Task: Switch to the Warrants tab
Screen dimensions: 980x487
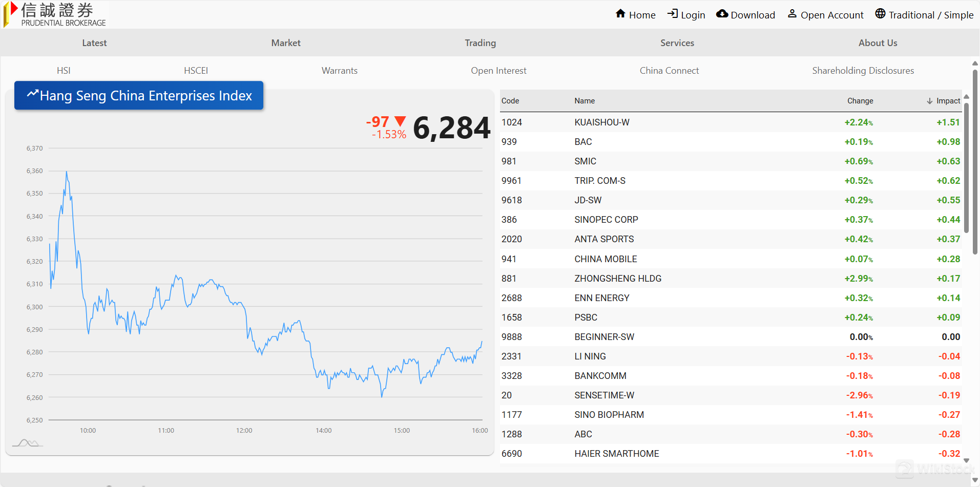Action: 339,71
